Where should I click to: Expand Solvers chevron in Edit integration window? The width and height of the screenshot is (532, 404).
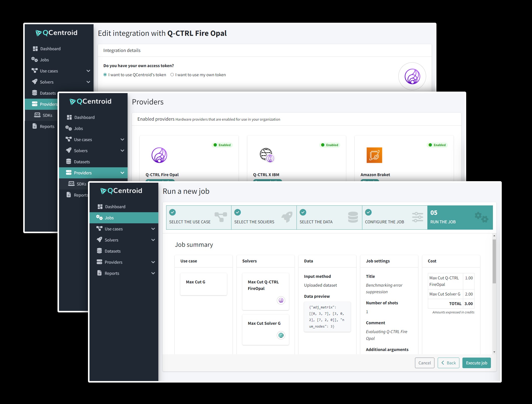pos(88,82)
